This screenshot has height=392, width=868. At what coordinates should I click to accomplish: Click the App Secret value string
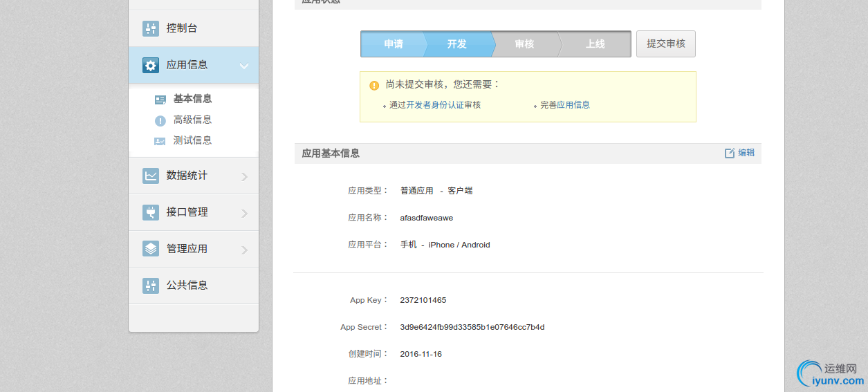point(472,328)
